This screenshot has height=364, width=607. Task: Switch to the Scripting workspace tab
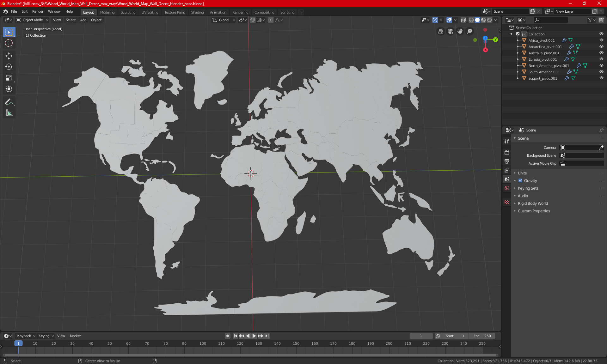point(287,12)
